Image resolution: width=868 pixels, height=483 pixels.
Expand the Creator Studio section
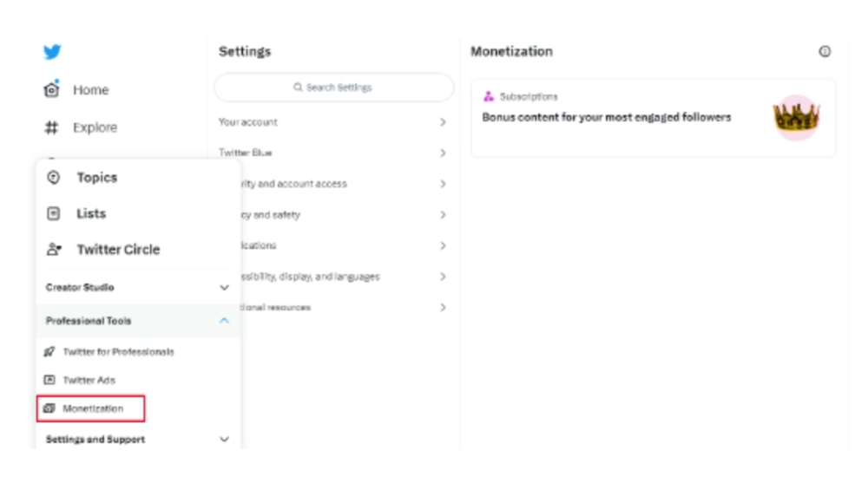click(x=138, y=288)
